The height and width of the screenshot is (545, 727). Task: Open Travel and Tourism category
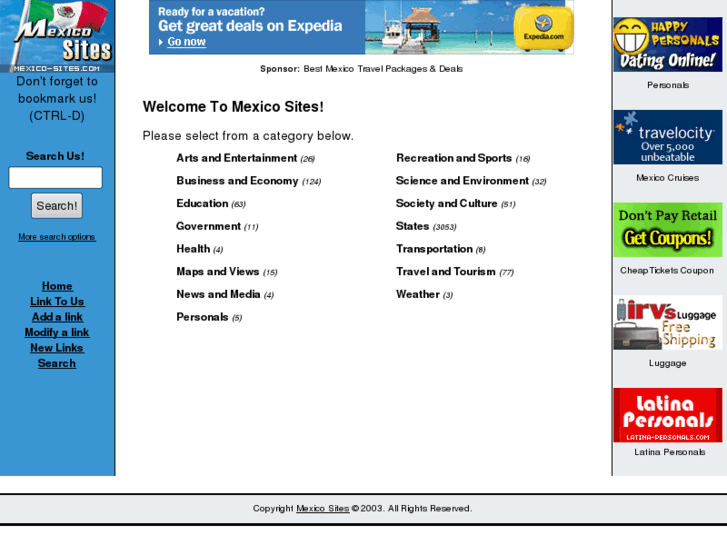point(446,272)
